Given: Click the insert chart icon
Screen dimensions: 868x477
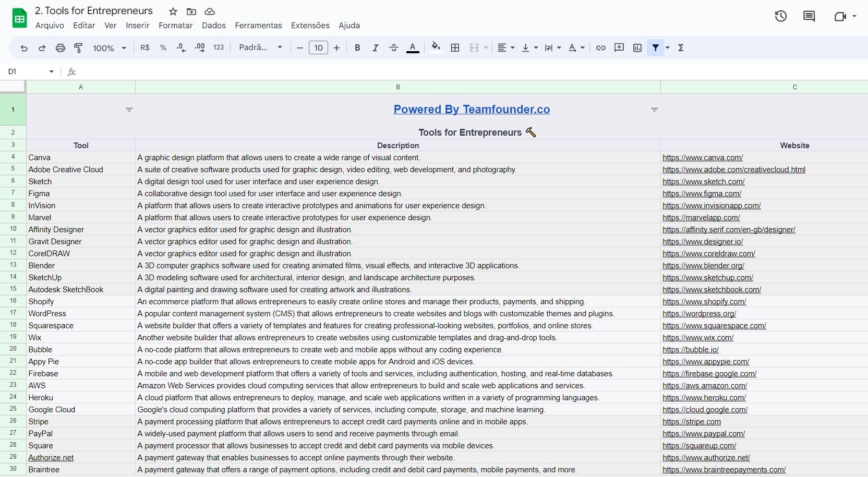Looking at the screenshot, I should 637,48.
